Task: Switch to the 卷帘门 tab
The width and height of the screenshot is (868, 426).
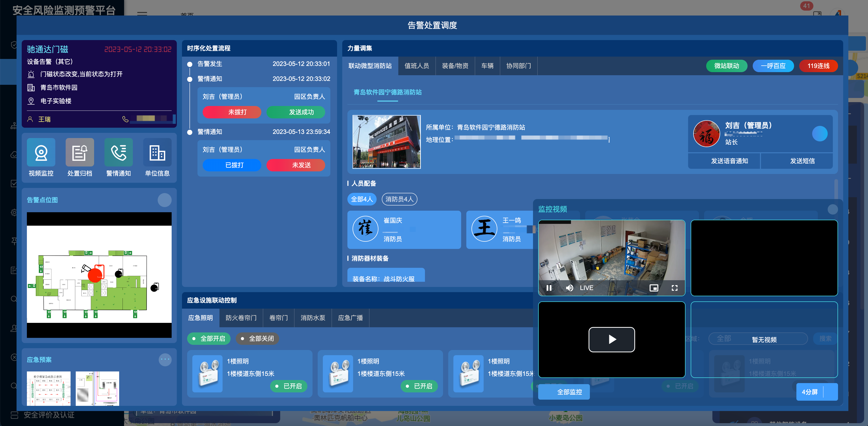Action: coord(278,318)
